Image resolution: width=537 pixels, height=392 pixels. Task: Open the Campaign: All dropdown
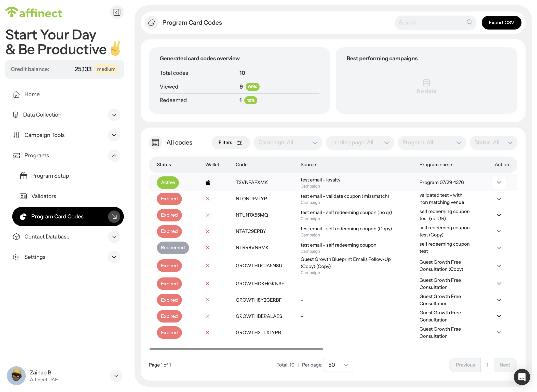[x=288, y=143]
